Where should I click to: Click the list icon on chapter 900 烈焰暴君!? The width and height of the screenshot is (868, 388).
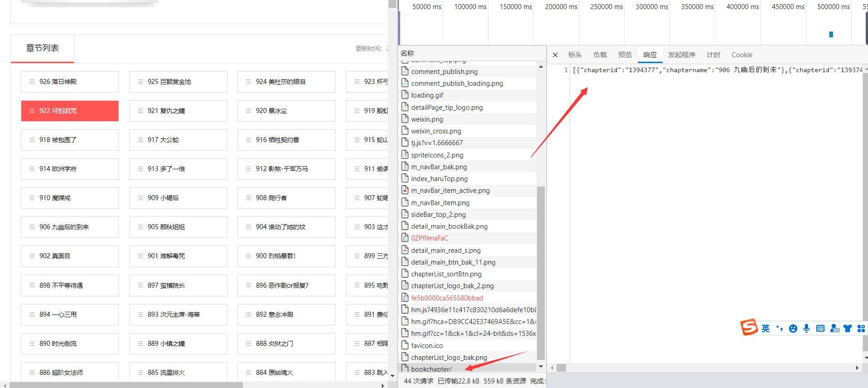pos(248,256)
